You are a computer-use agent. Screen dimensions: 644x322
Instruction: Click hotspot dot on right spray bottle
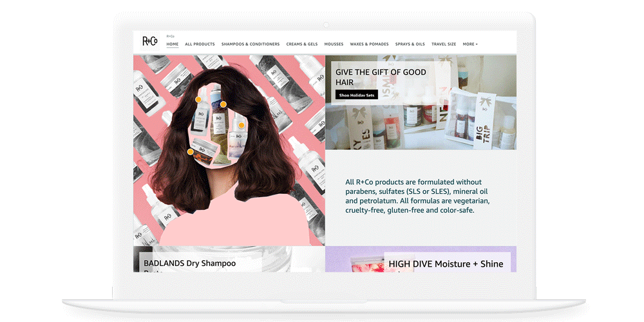(x=241, y=125)
